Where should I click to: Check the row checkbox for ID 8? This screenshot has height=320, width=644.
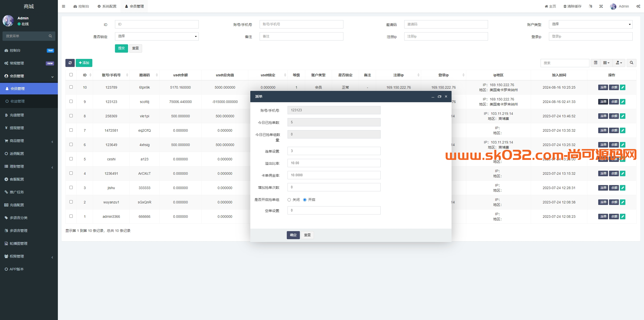click(x=71, y=116)
